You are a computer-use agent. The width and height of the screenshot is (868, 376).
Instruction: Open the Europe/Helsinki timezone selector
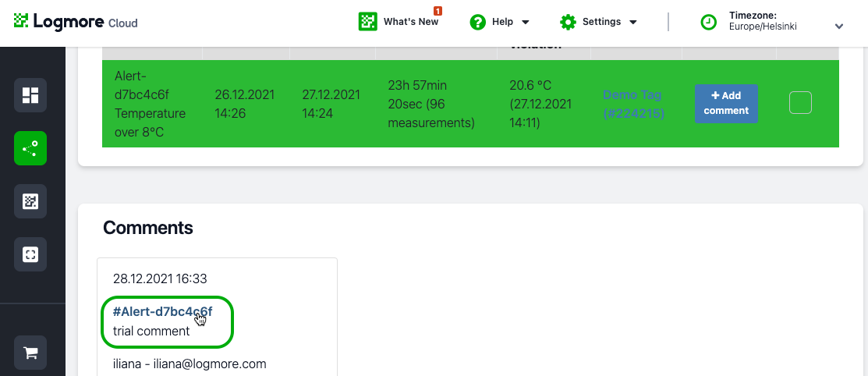(x=772, y=22)
